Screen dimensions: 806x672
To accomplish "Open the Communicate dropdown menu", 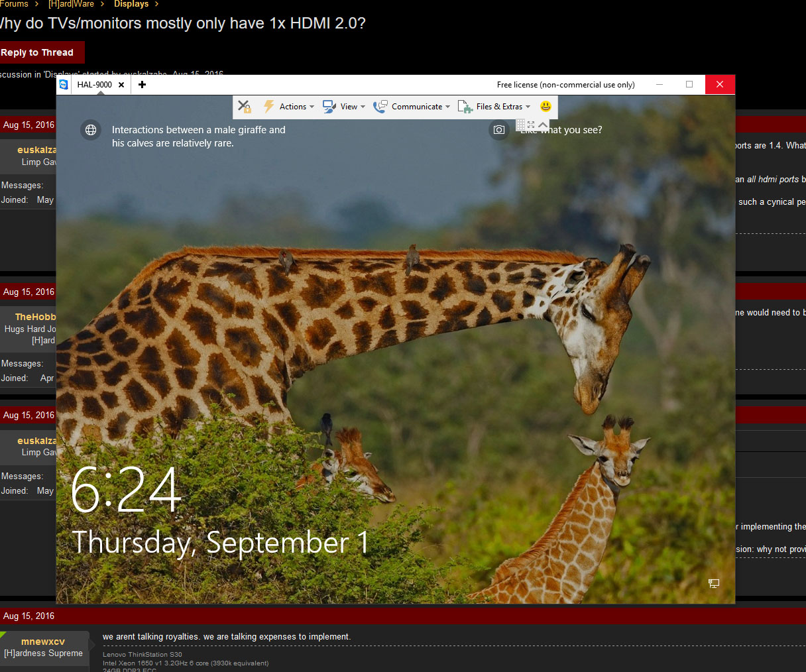I will click(421, 107).
